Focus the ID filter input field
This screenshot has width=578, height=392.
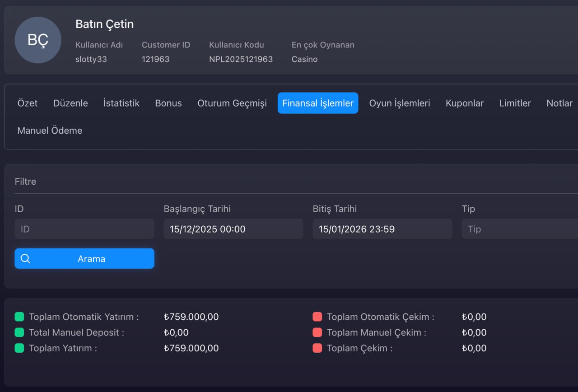(x=84, y=229)
